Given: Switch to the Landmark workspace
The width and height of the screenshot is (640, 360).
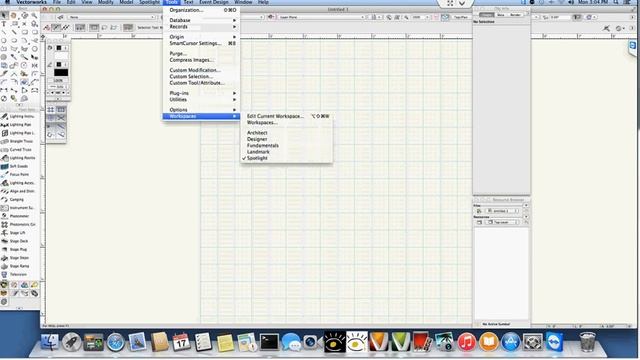Looking at the screenshot, I should (258, 152).
